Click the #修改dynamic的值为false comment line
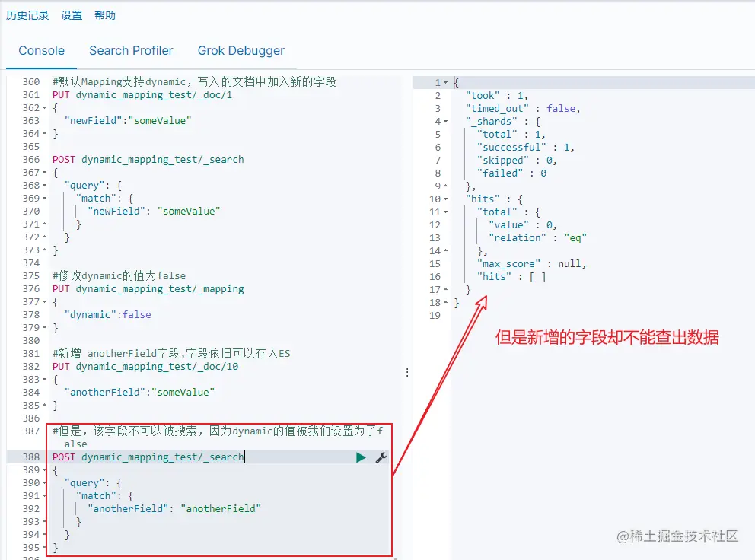 tap(119, 276)
